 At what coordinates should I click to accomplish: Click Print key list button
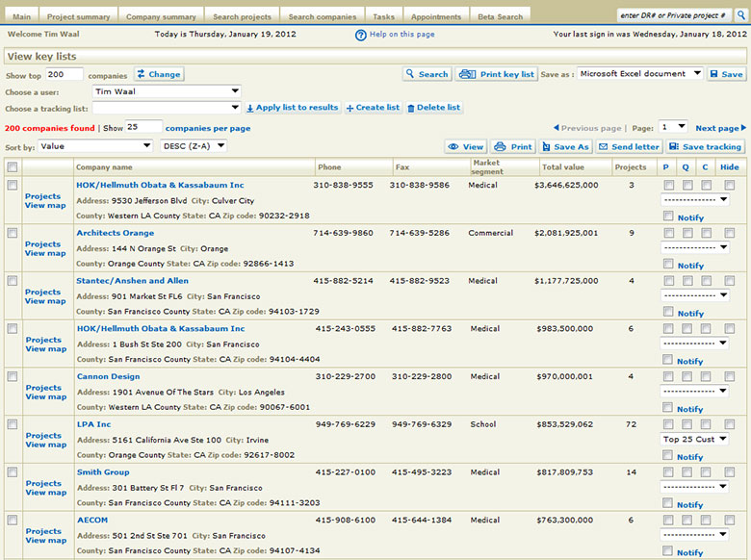(x=496, y=74)
